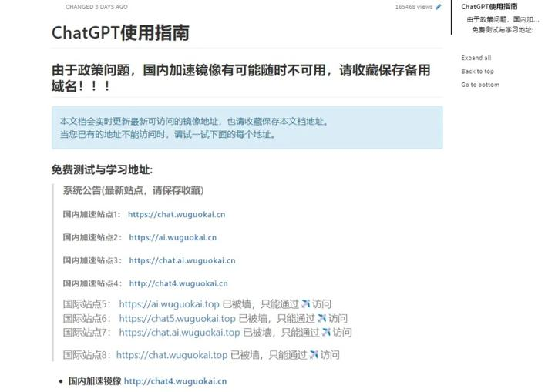Click the 165468 views counter
555x392 pixels.
(x=414, y=7)
